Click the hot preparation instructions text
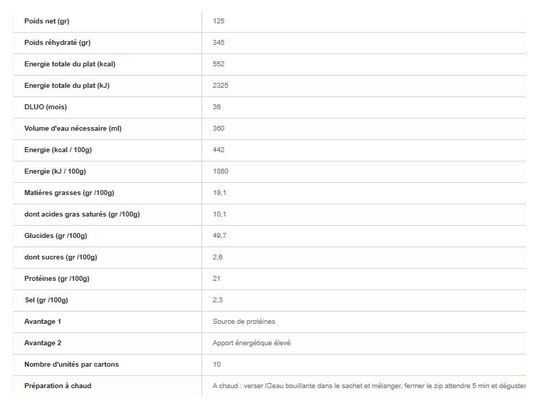 click(369, 386)
